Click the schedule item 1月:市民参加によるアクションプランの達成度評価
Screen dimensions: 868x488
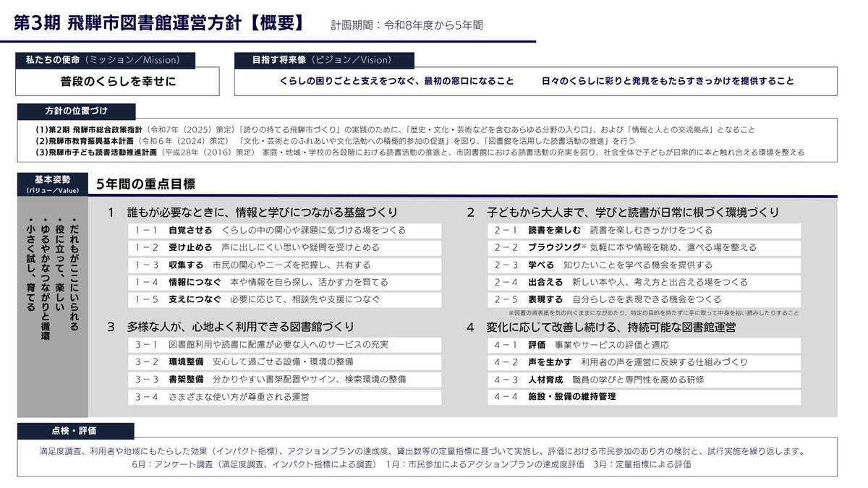(485, 464)
